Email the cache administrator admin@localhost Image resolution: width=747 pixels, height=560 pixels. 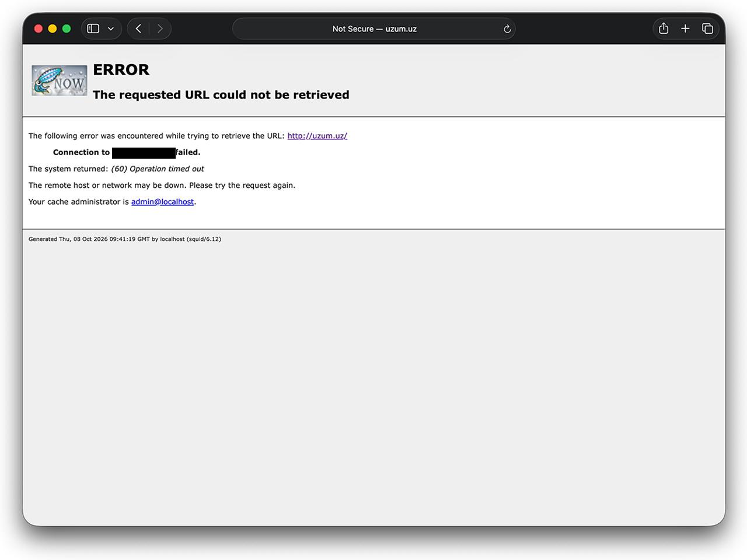coord(162,202)
